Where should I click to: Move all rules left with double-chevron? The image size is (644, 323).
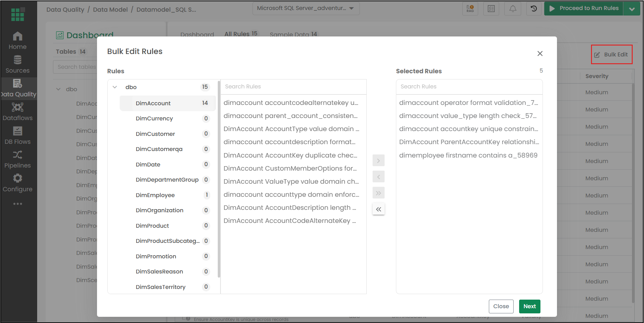378,209
